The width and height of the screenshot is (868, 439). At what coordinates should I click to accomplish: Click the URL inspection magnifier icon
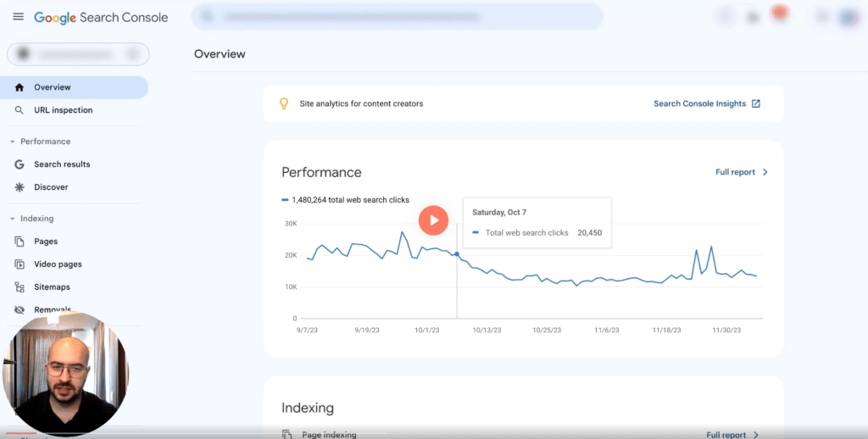[x=19, y=110]
